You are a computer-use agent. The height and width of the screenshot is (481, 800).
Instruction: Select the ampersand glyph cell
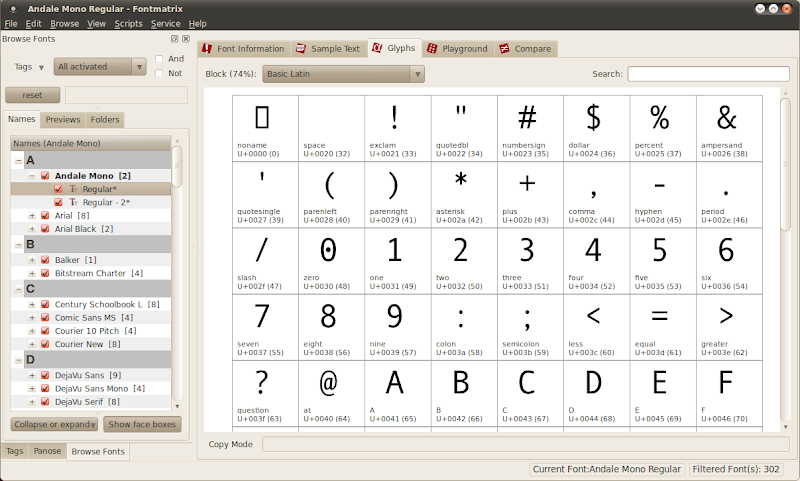[x=727, y=127]
